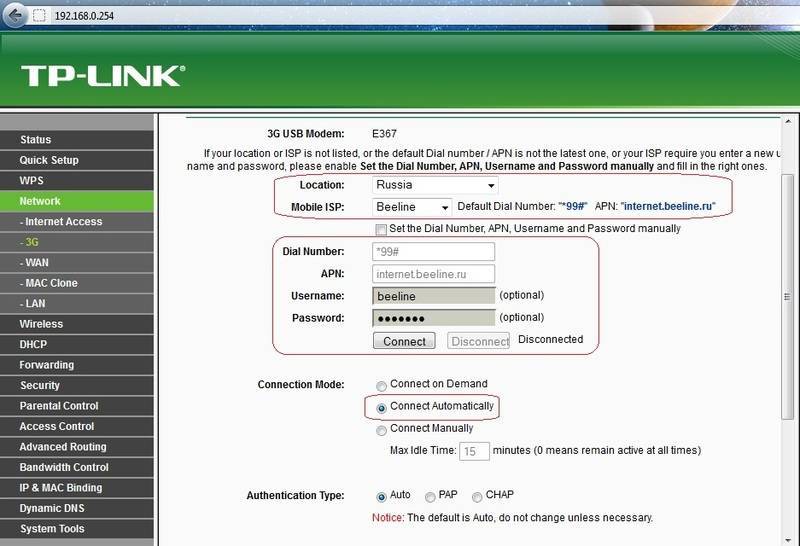Click the Password input field
Screen dimensions: 800x546
[433, 318]
